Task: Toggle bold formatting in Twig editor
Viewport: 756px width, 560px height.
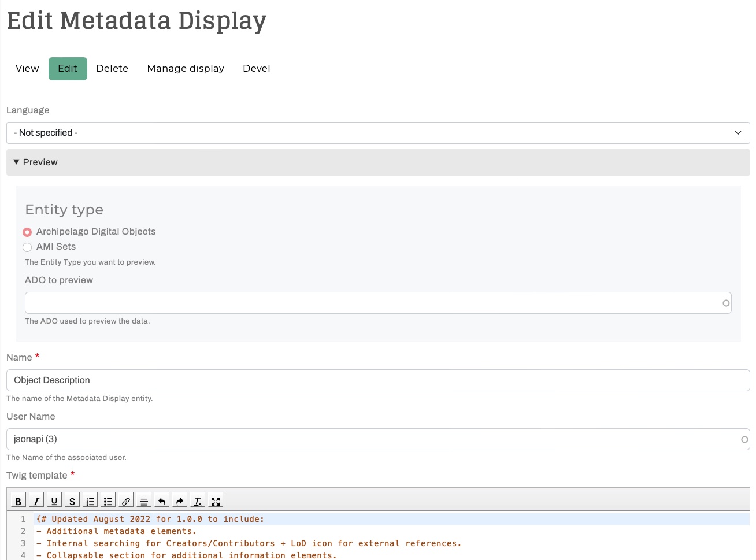Action: pos(18,501)
